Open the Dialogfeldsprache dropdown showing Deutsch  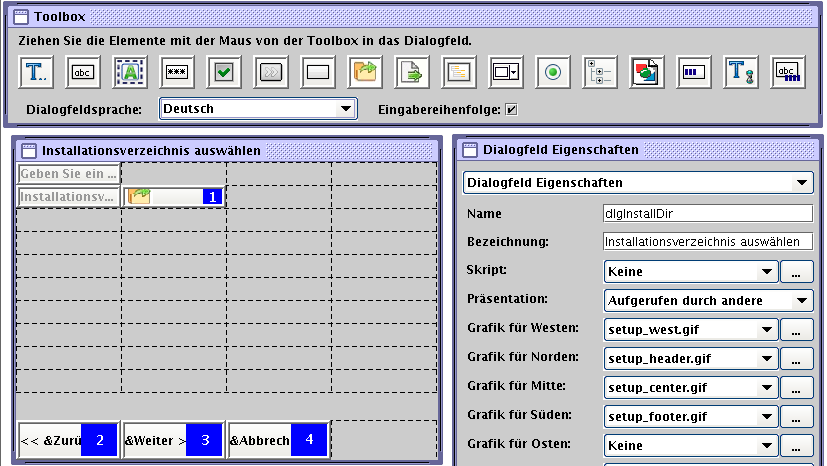coord(258,109)
